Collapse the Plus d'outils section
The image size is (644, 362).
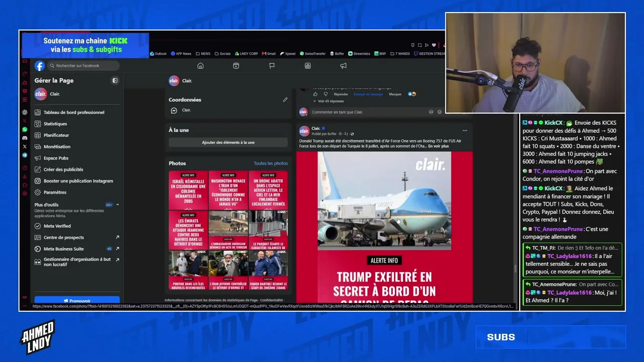(117, 205)
